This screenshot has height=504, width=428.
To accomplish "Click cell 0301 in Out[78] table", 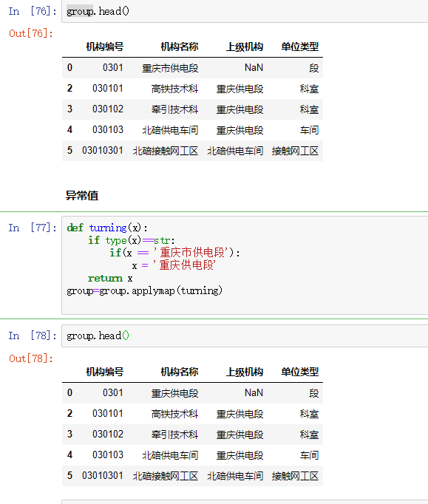I will tap(113, 393).
